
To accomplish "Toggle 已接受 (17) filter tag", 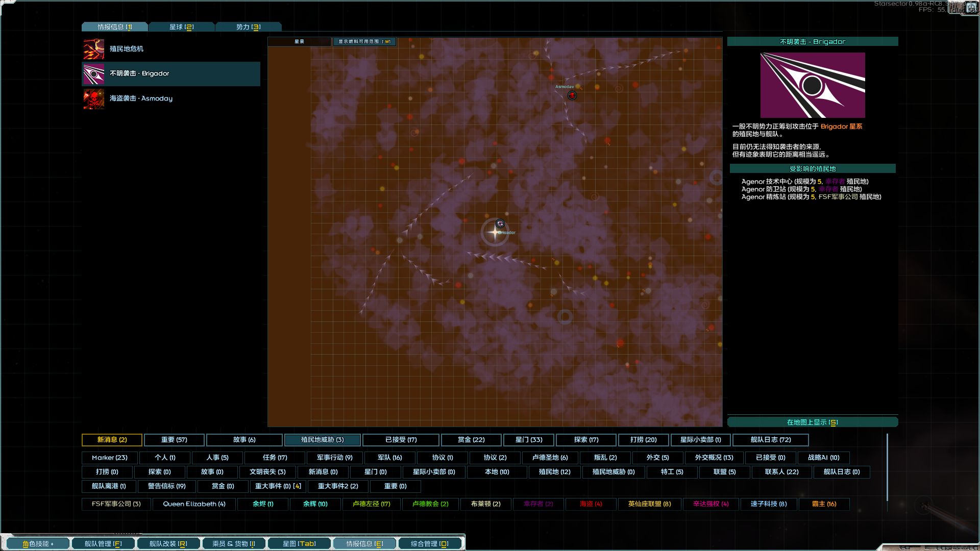I will coord(401,440).
